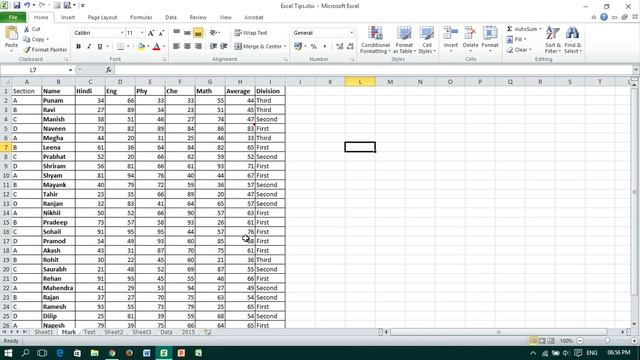
Task: Open the font size 11 dropdown
Action: coord(142,33)
